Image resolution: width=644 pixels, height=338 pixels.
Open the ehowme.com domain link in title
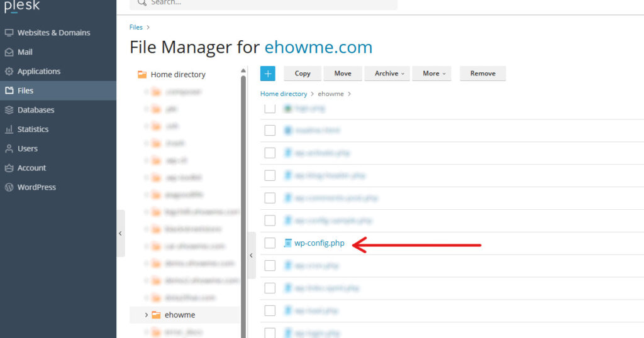[x=318, y=47]
